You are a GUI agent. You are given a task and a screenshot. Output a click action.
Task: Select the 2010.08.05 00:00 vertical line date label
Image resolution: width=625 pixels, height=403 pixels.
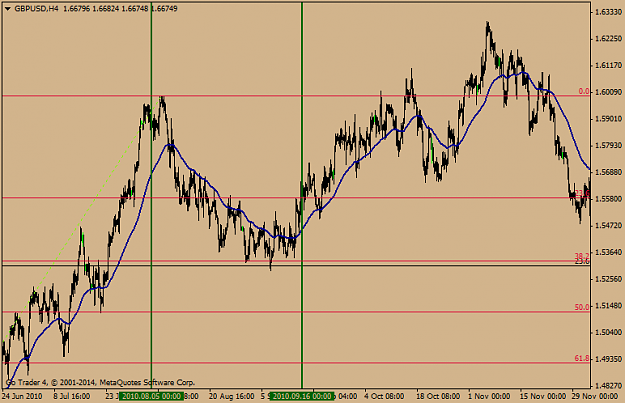[151, 396]
